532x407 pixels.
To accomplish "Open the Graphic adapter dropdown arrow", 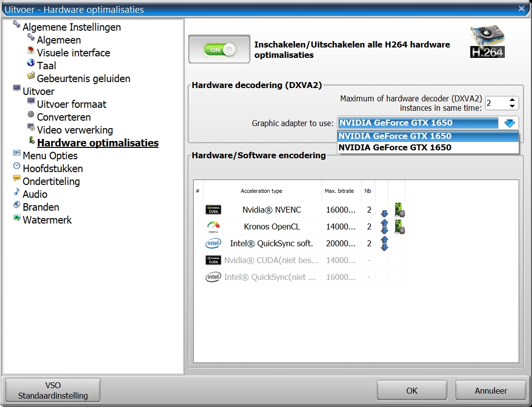I will (509, 123).
